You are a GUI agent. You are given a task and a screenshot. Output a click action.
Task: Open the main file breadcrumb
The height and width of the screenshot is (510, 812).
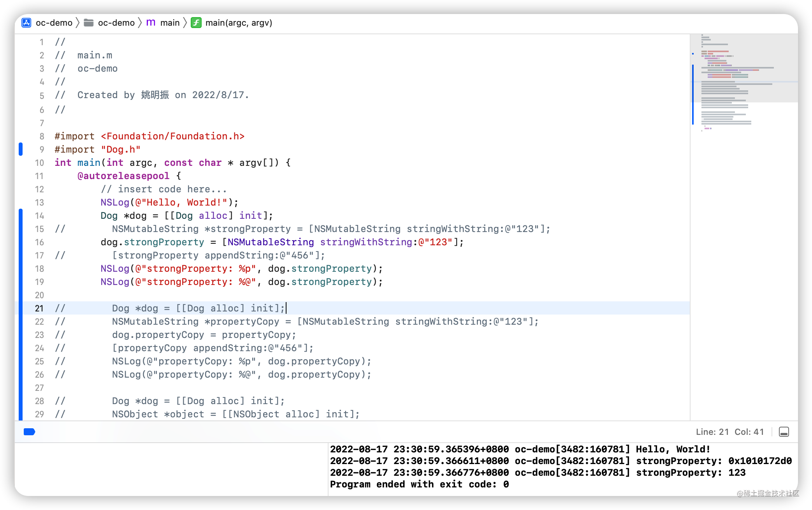170,23
